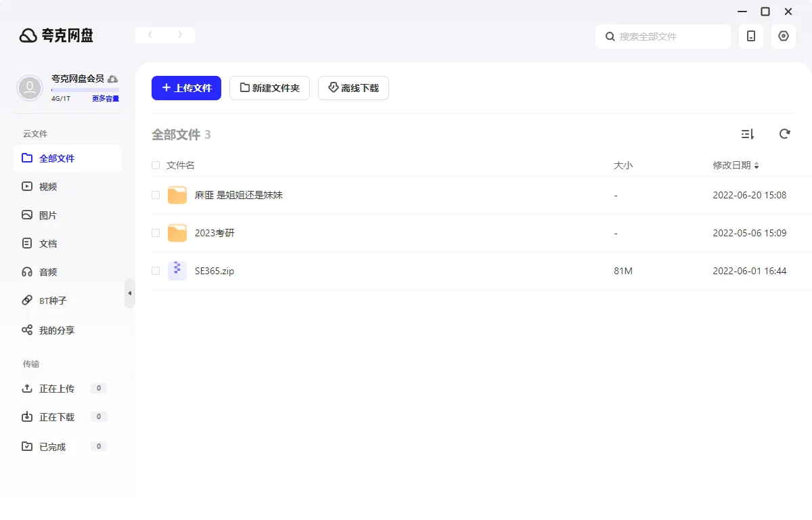
Task: Refresh the file list
Action: point(785,134)
